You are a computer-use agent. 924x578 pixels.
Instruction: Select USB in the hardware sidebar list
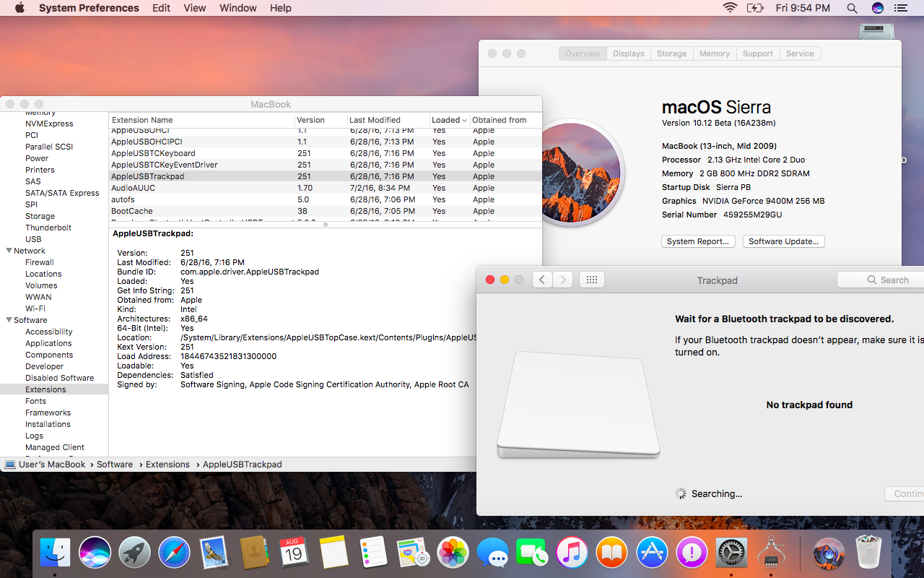[33, 239]
